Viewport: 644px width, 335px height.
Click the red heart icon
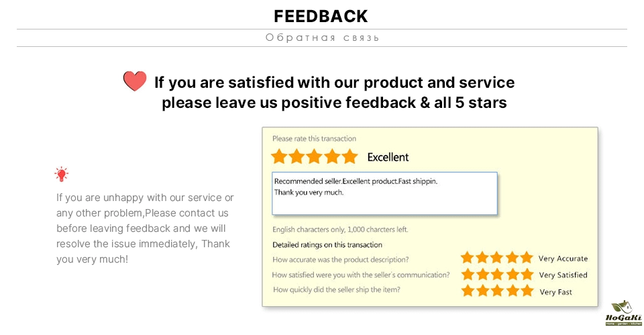pos(135,82)
